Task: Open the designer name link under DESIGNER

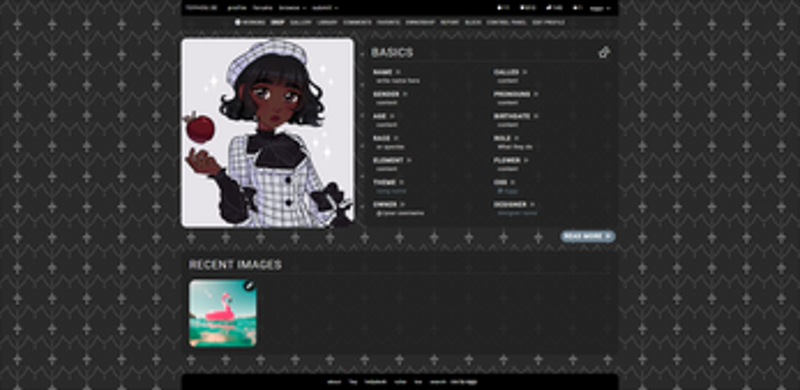Action: [x=517, y=213]
